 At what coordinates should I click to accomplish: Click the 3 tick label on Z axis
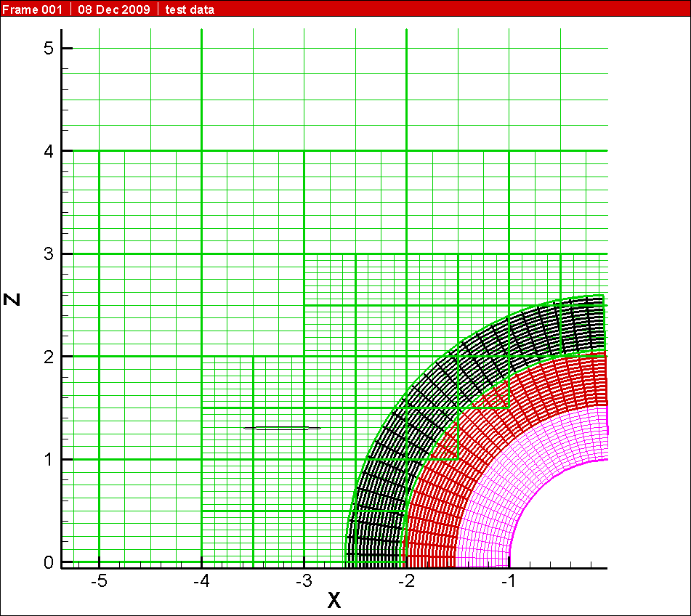click(x=47, y=254)
